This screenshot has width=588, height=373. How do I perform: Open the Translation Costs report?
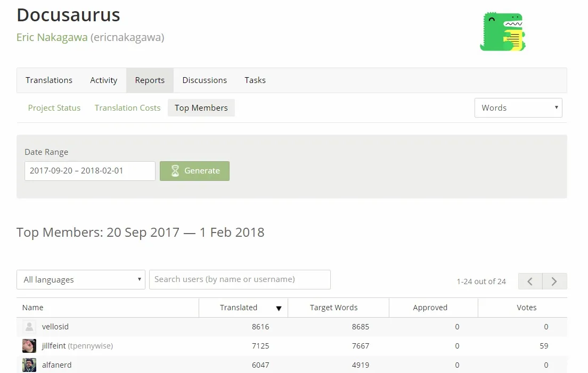tap(127, 108)
